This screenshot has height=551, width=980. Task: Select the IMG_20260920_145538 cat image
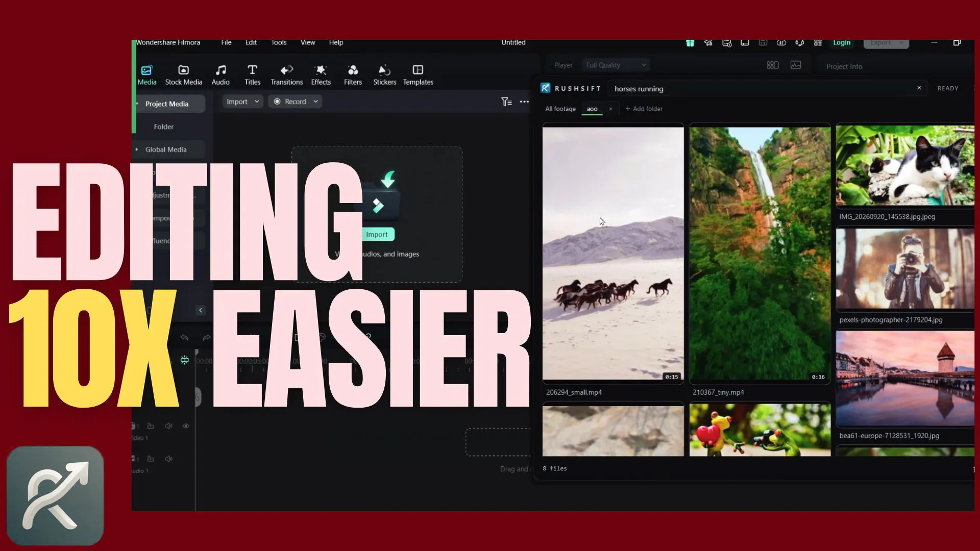tap(905, 166)
